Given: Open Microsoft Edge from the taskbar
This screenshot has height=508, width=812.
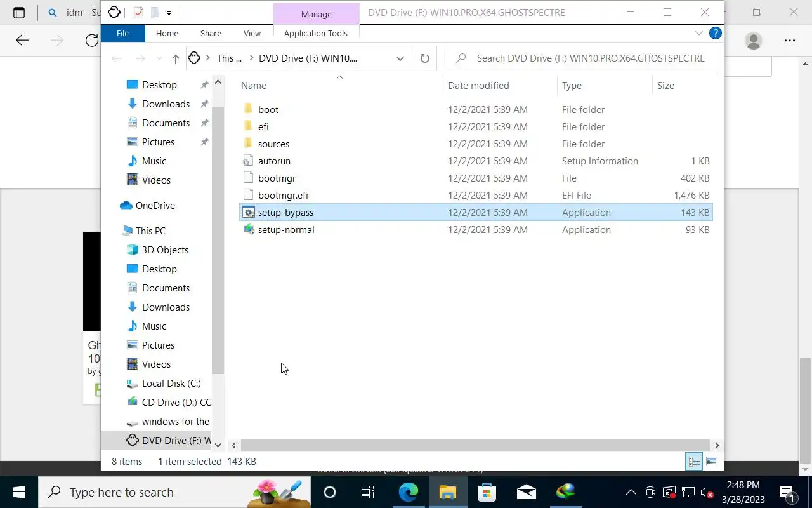Looking at the screenshot, I should 408,492.
